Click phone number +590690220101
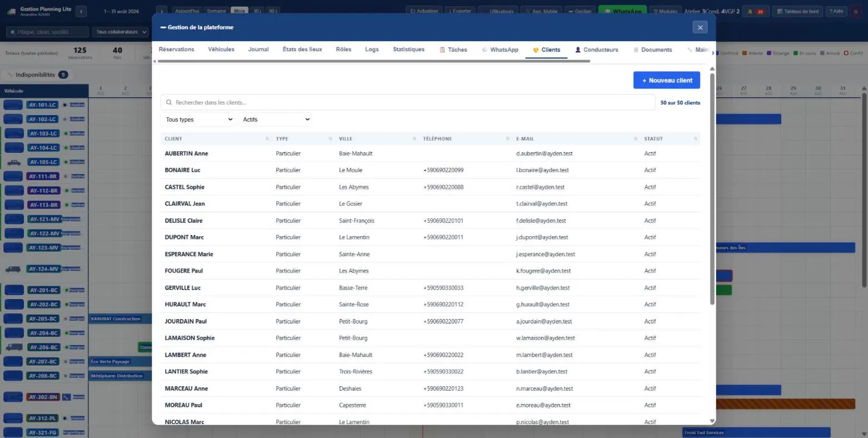This screenshot has width=868, height=438. click(x=443, y=221)
